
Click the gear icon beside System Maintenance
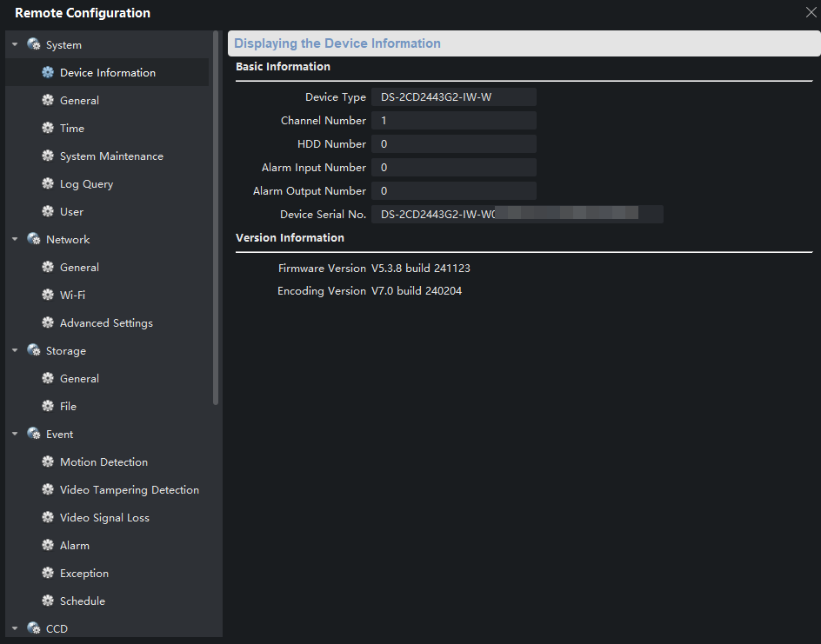click(x=48, y=156)
